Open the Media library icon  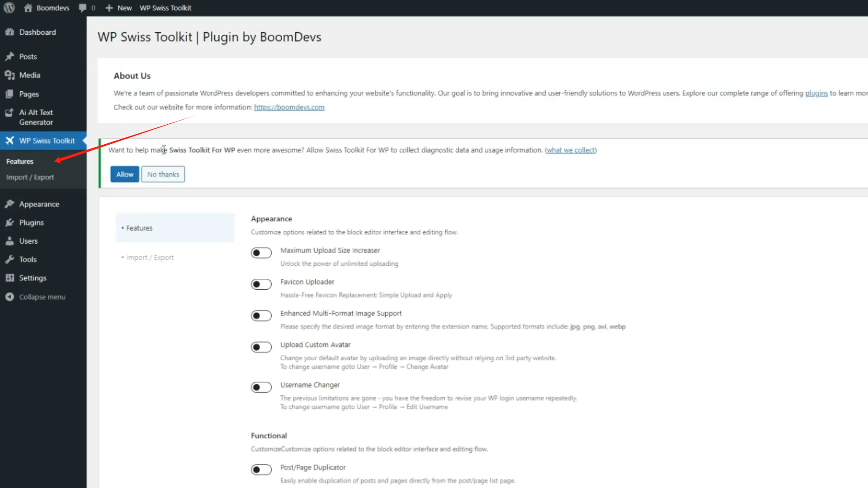click(x=9, y=75)
